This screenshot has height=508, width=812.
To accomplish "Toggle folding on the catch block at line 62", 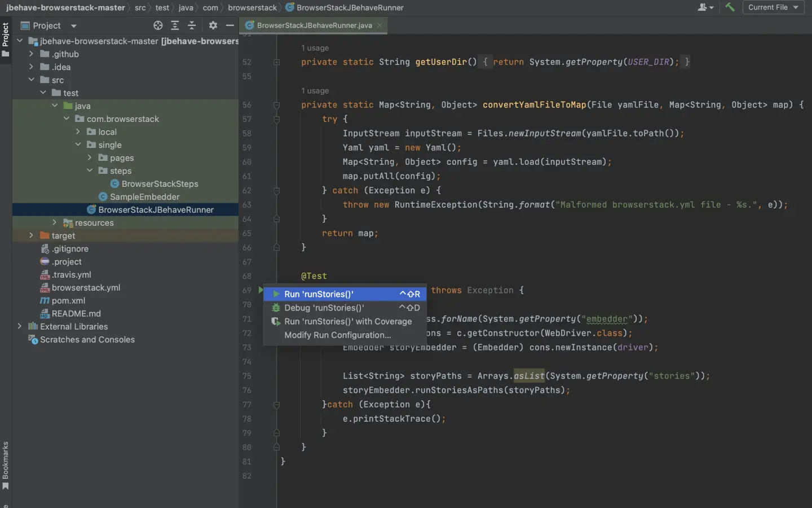I will click(276, 191).
